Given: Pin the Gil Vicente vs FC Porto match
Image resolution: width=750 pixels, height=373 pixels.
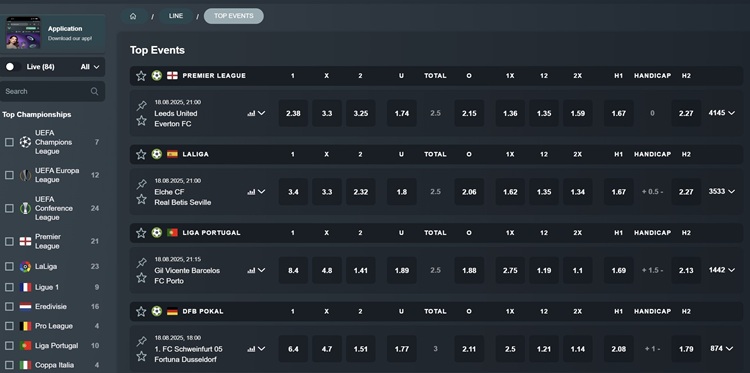Looking at the screenshot, I should [x=141, y=263].
